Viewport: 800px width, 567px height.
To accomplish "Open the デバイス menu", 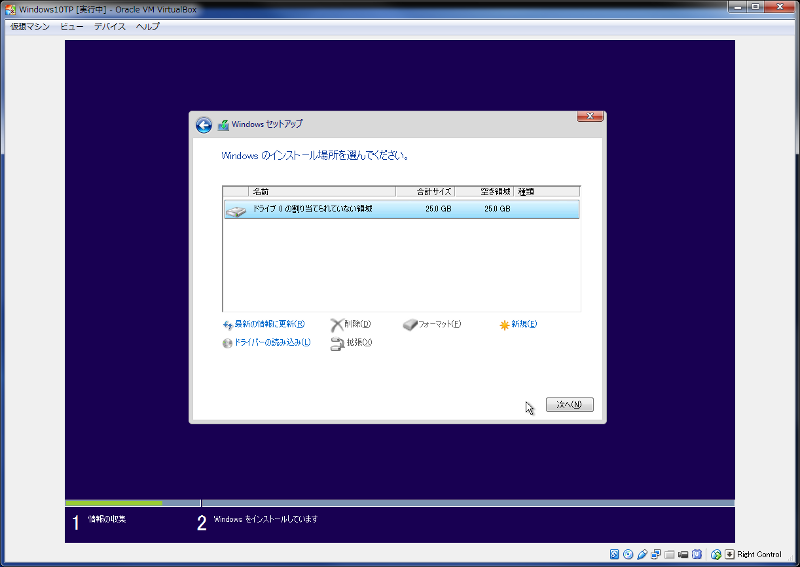I will (x=109, y=27).
